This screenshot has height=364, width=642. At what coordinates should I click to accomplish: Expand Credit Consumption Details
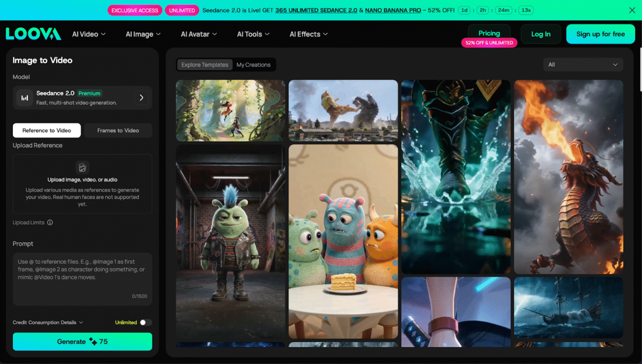(x=48, y=323)
